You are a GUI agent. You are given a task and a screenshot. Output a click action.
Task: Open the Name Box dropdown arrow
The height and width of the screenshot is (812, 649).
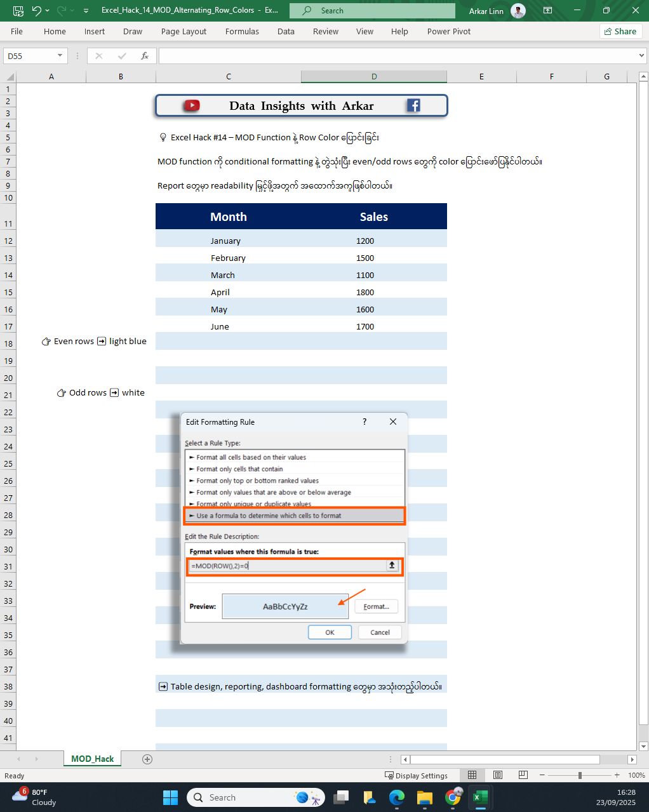[60, 56]
